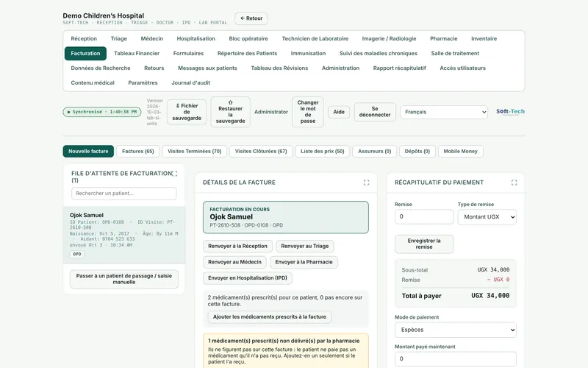Open Salle de traitement tab
588x368 pixels.
(x=455, y=53)
